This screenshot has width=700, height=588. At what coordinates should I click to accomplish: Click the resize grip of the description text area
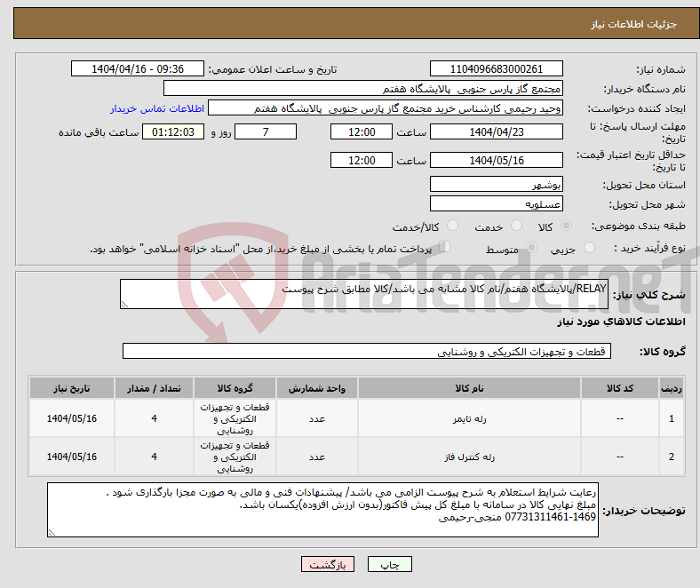124,304
